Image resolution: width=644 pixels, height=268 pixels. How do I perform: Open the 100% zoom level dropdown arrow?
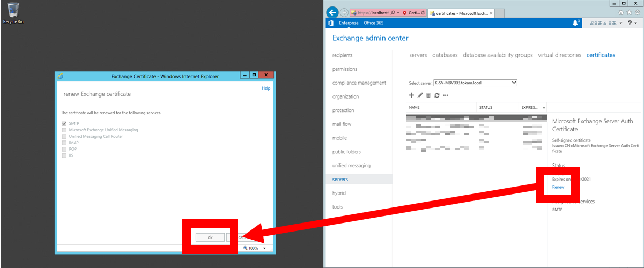coord(264,248)
